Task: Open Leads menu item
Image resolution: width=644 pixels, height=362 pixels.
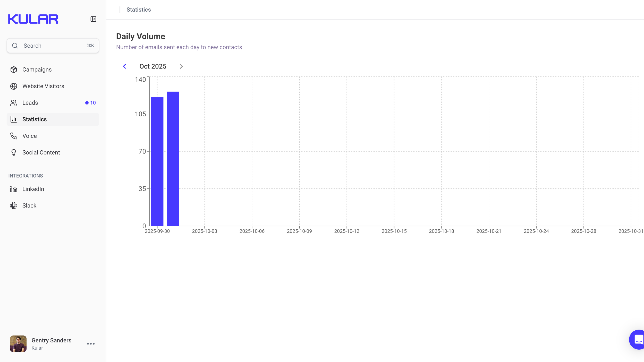Action: coord(30,103)
